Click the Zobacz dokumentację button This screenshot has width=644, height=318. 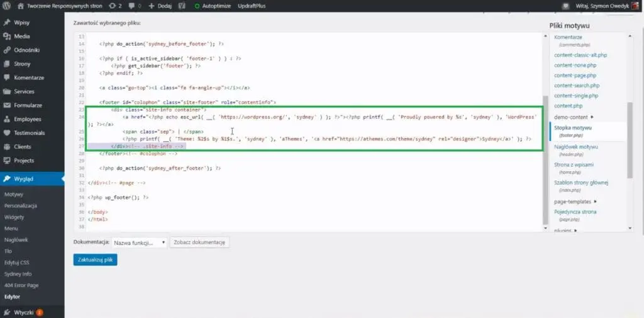[x=199, y=242]
